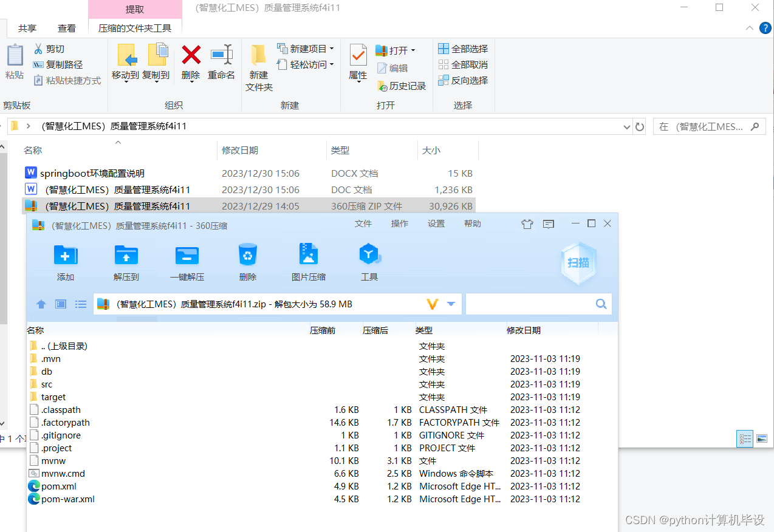Image resolution: width=774 pixels, height=532 pixels.
Task: Select the 工具 icon in 360压缩
Action: coord(369,261)
